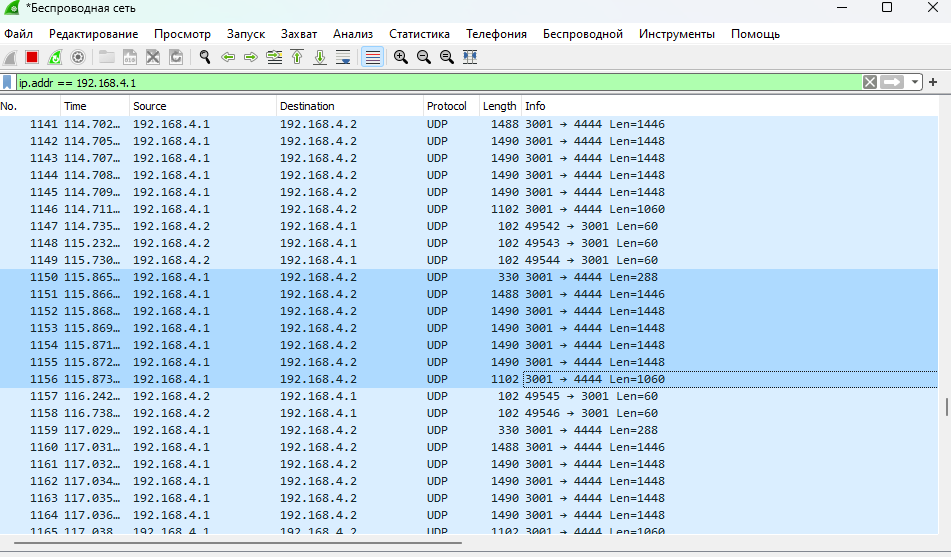The width and height of the screenshot is (951, 557).
Task: Sort by the Protocol column header
Action: click(451, 106)
